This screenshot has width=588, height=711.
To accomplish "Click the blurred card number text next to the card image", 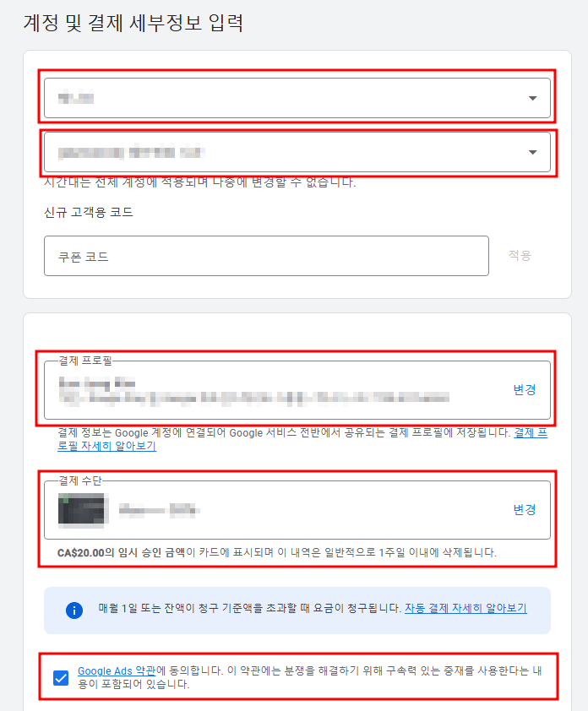I will [x=159, y=511].
